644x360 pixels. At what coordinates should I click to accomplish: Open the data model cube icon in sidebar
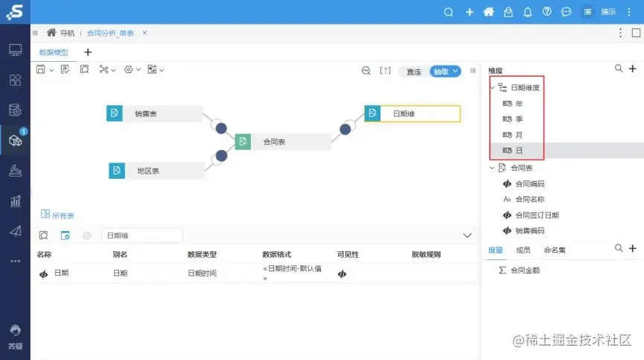15,141
